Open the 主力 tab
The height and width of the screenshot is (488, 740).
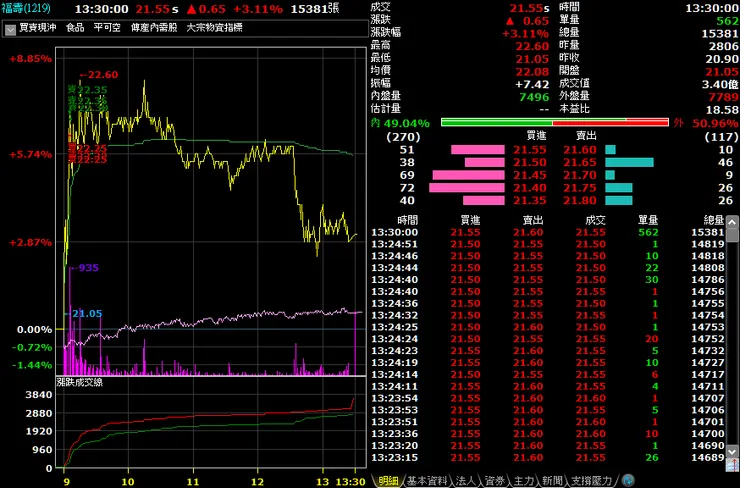click(x=523, y=480)
